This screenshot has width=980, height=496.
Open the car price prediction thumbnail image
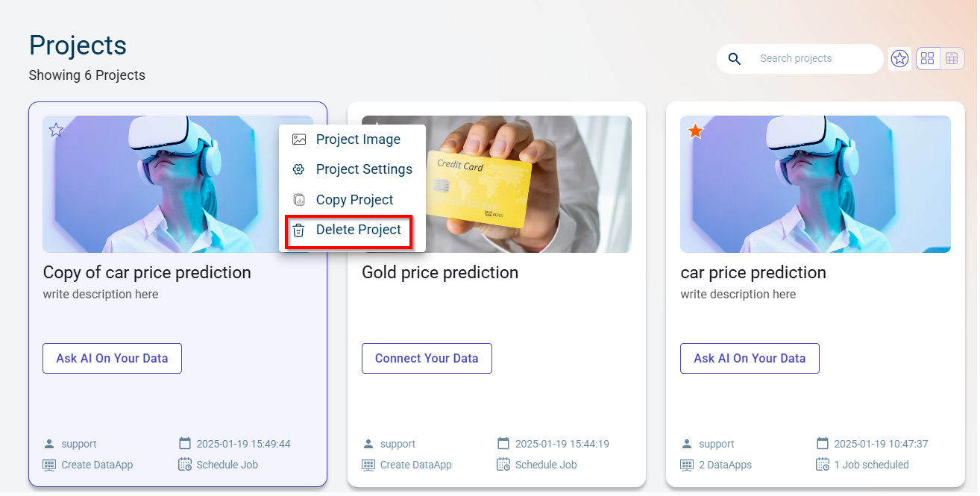pyautogui.click(x=815, y=184)
